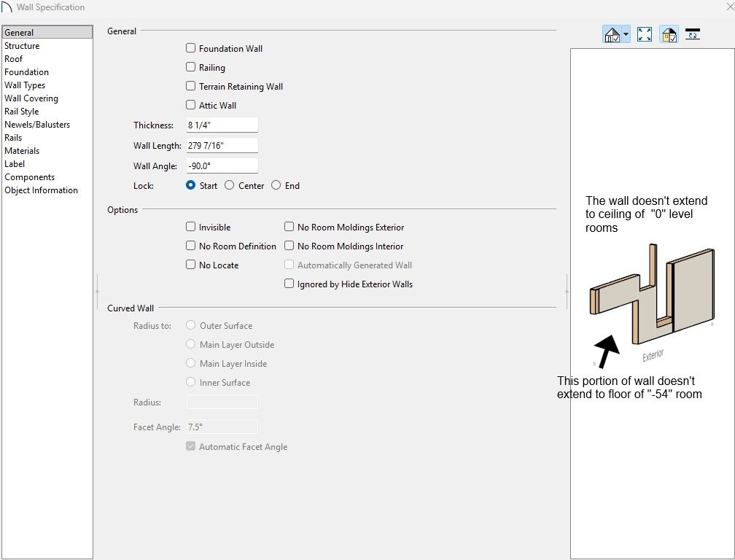Viewport: 735px width, 560px height.
Task: Enable Ignored by Hide Exterior Walls
Action: (x=289, y=284)
